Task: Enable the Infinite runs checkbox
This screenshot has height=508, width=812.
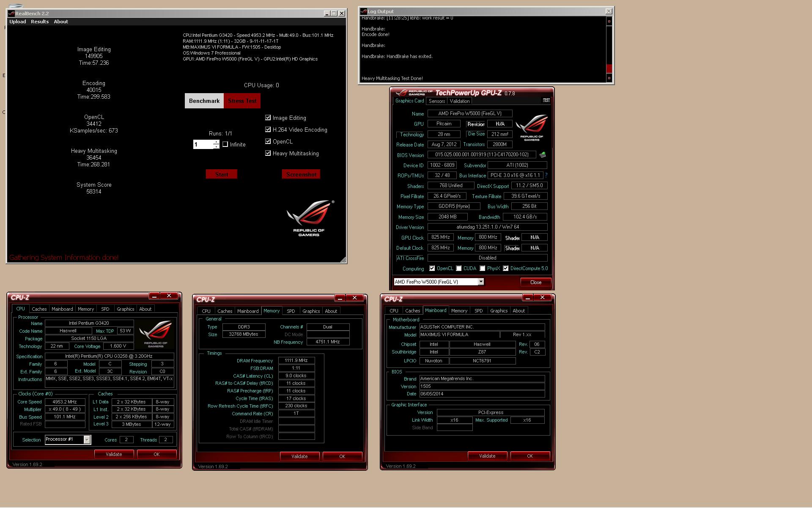Action: [x=225, y=144]
